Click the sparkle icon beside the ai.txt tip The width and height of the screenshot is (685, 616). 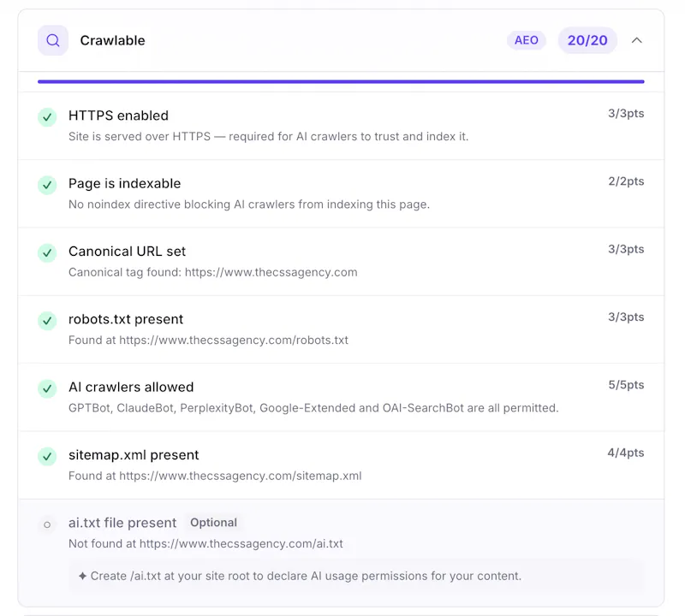82,576
